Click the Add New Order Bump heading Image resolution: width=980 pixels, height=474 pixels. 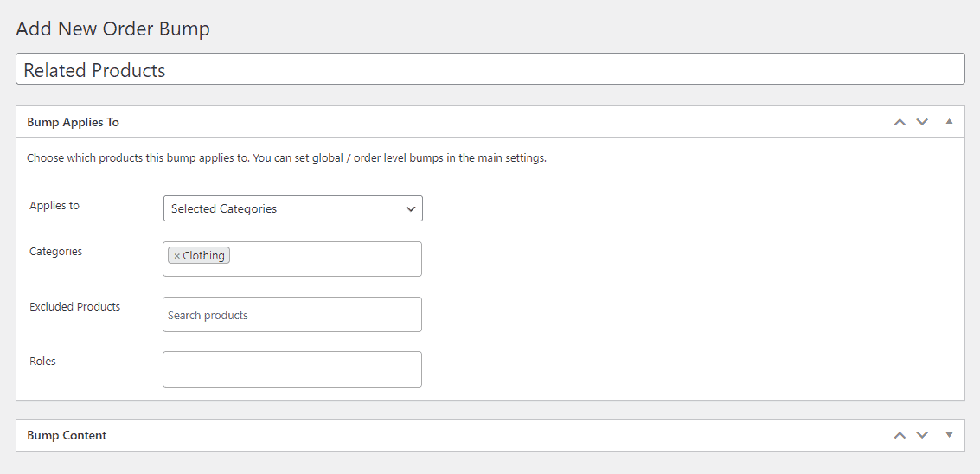click(x=113, y=29)
